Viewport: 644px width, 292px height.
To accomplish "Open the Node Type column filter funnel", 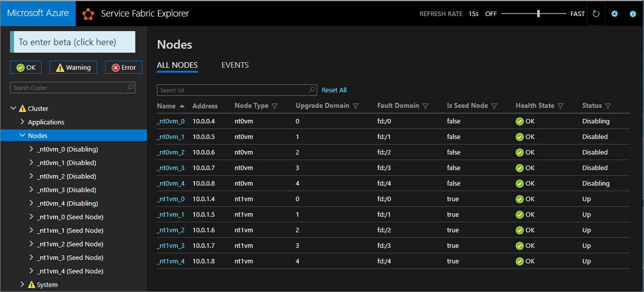I will (x=275, y=105).
